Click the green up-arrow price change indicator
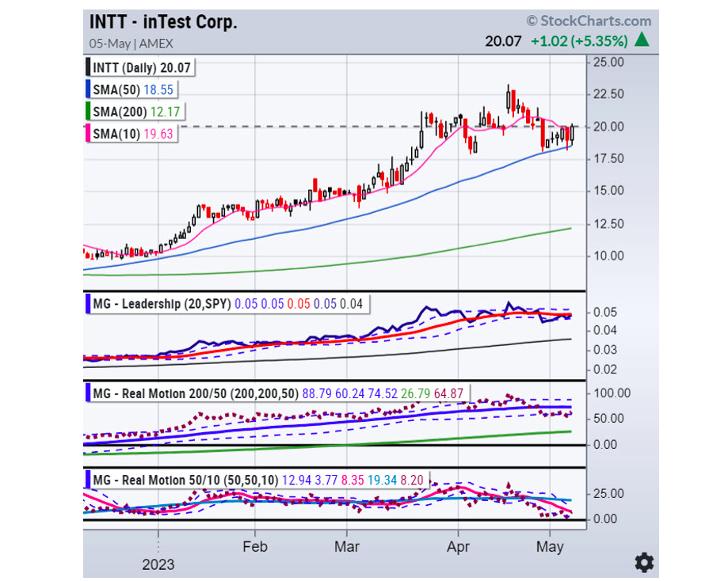Viewport: 728px width, 581px height. coord(642,40)
